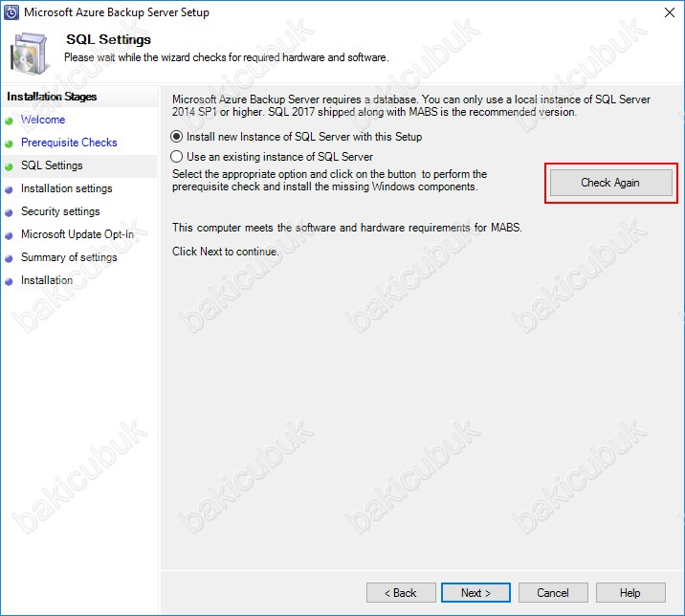Open the Prerequisite Checks stage

point(69,143)
